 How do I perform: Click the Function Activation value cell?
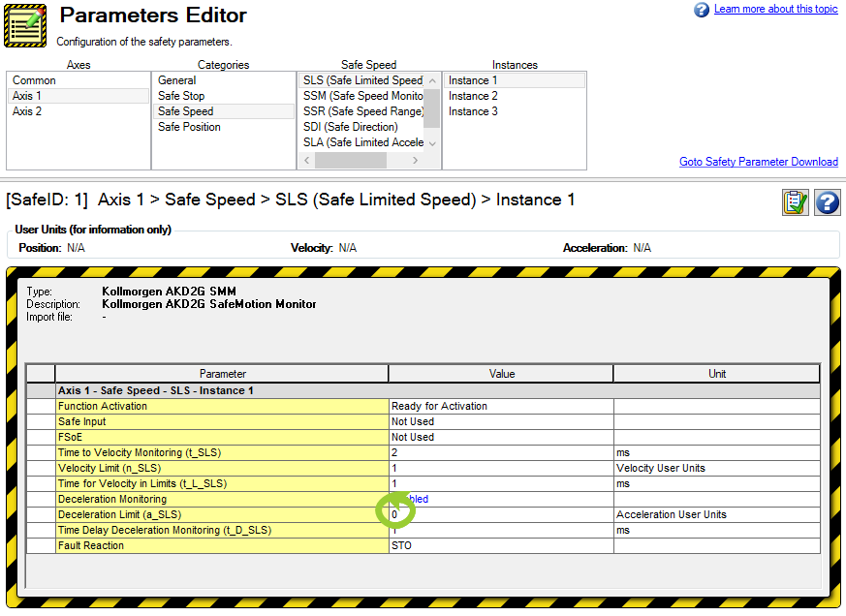point(501,406)
